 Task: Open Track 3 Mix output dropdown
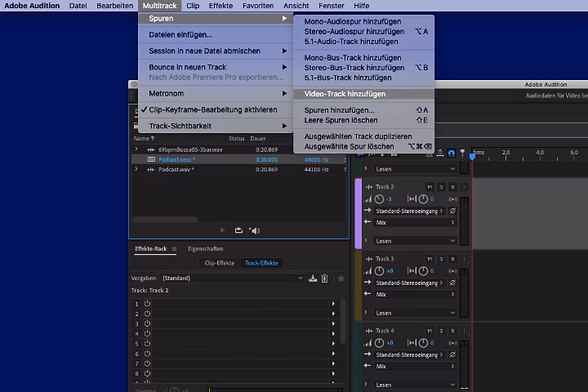(x=415, y=295)
